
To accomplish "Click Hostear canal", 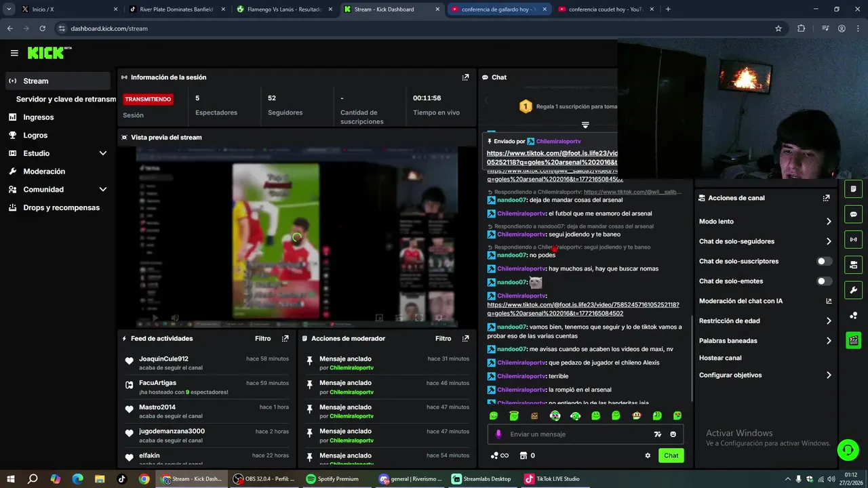I will coord(720,358).
